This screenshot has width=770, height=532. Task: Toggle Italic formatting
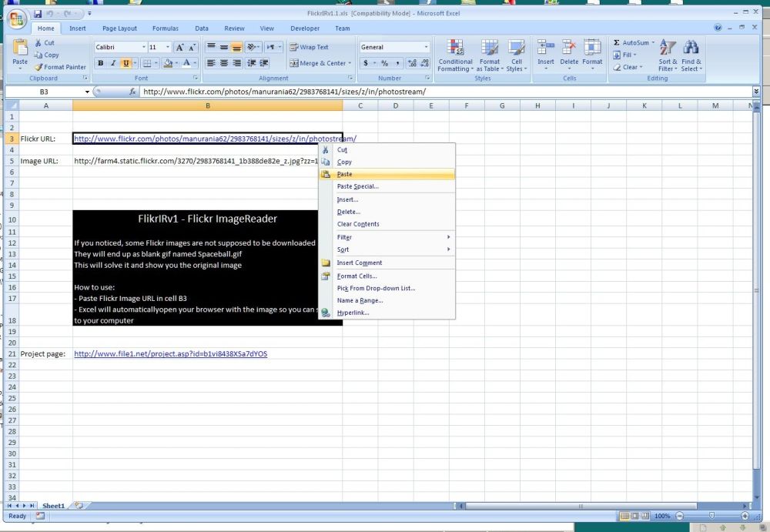point(113,63)
